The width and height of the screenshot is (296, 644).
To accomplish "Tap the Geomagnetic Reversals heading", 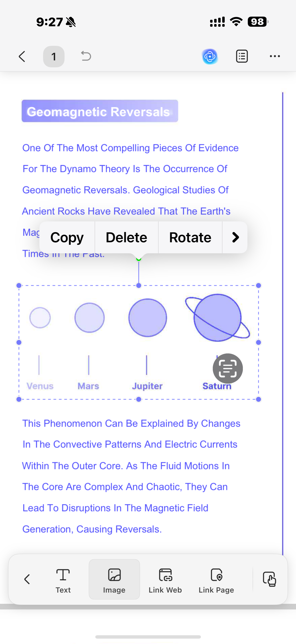I will [100, 112].
